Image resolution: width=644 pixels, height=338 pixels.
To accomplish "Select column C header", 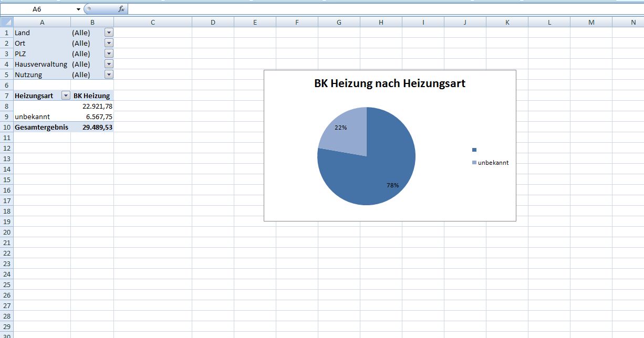I will click(152, 22).
